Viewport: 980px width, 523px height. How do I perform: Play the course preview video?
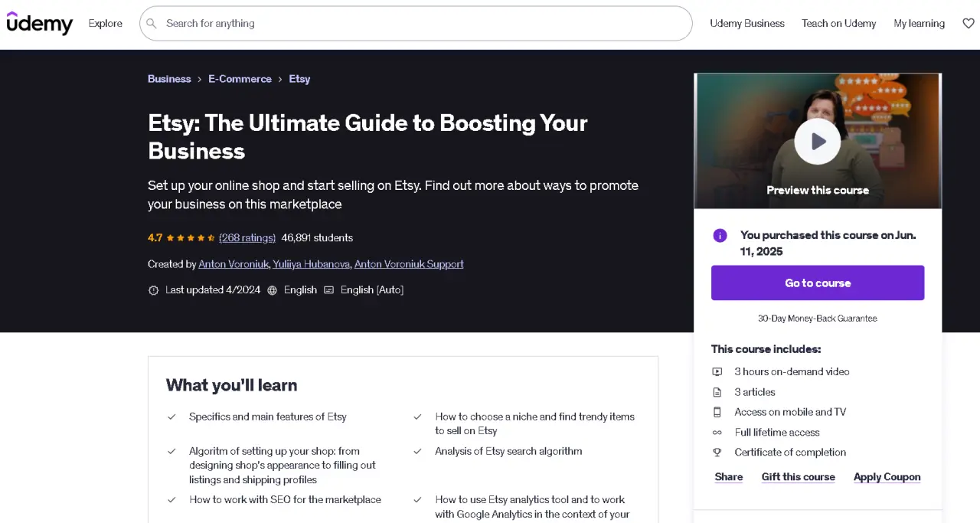tap(818, 141)
